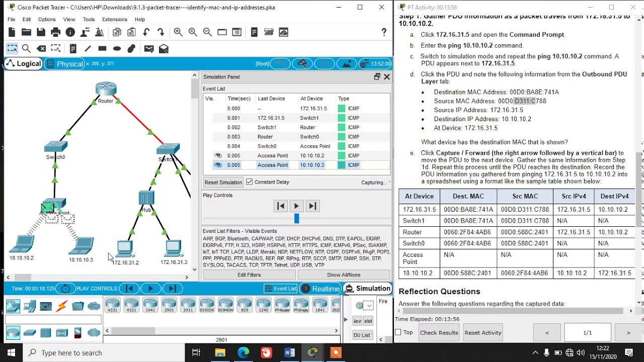Expand the PDU list panel arrow

(346, 319)
